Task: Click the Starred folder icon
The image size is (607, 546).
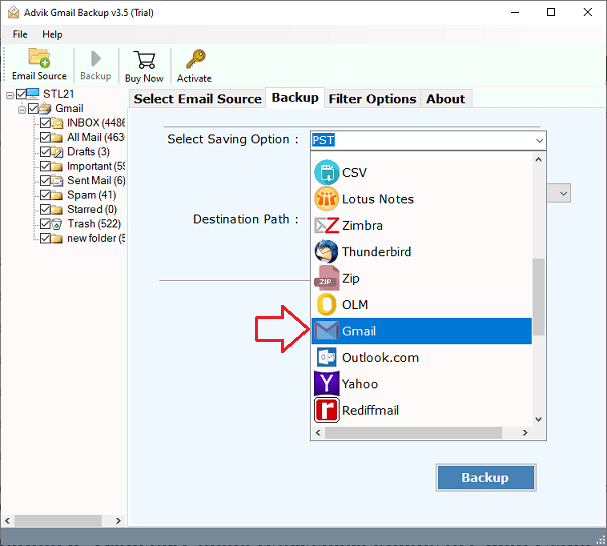Action: click(57, 209)
